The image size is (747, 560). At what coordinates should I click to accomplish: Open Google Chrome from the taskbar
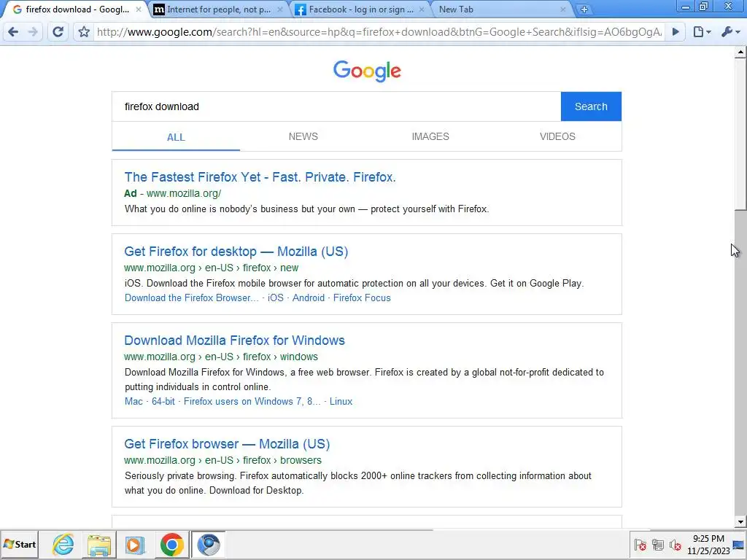point(171,544)
